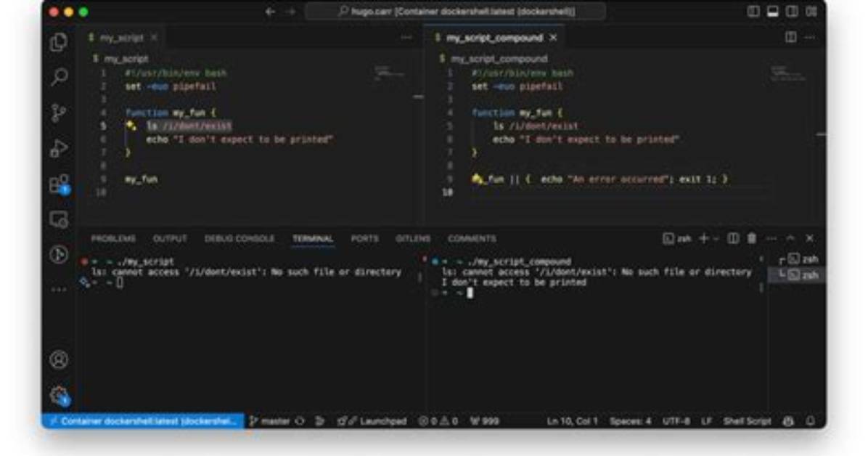868x456 pixels.
Task: Click the minimap of my_script editor
Action: (x=391, y=73)
